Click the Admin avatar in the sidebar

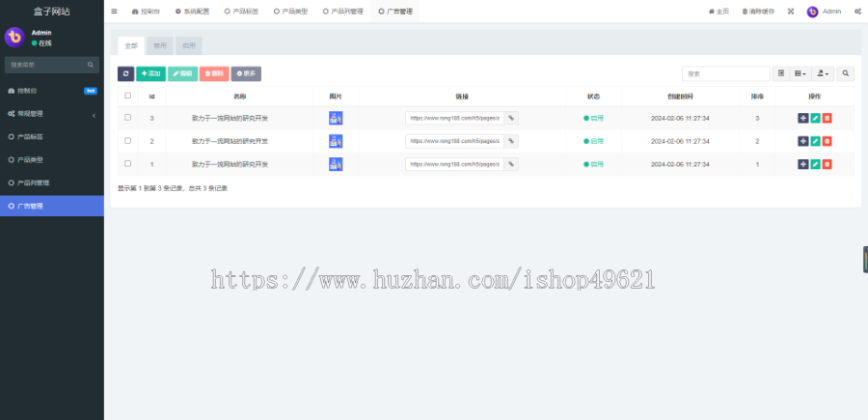point(14,38)
